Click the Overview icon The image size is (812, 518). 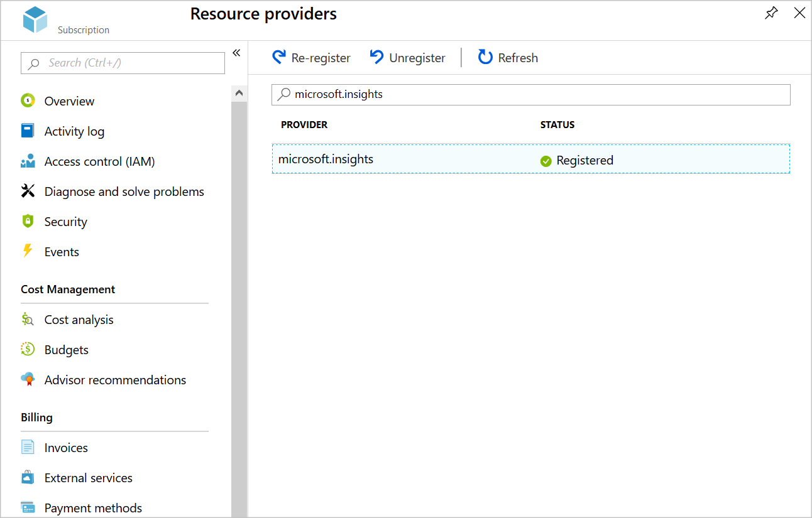(x=28, y=100)
